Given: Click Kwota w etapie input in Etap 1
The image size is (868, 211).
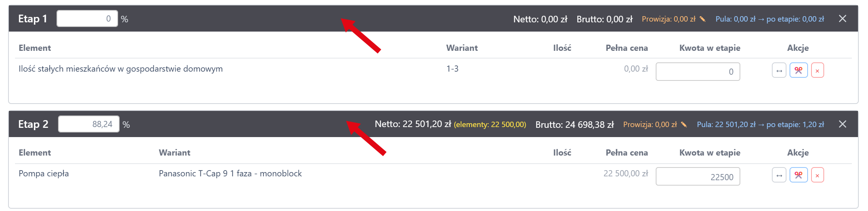Looking at the screenshot, I should 698,72.
